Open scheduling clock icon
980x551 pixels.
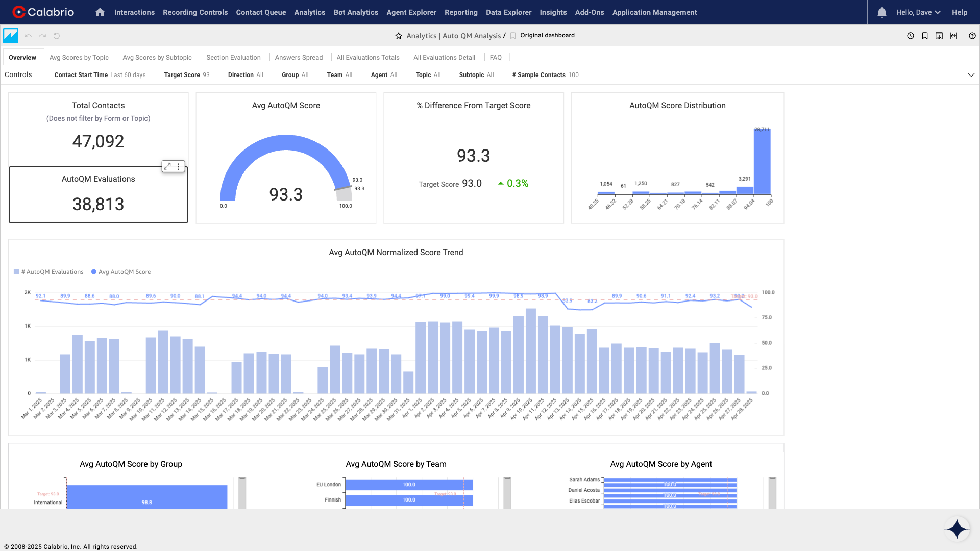910,36
